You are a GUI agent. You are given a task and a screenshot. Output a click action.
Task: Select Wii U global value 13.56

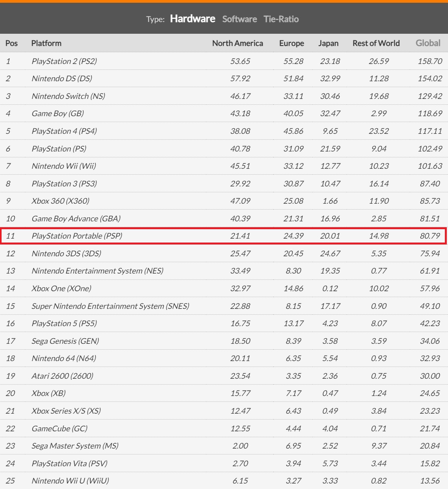click(x=430, y=481)
